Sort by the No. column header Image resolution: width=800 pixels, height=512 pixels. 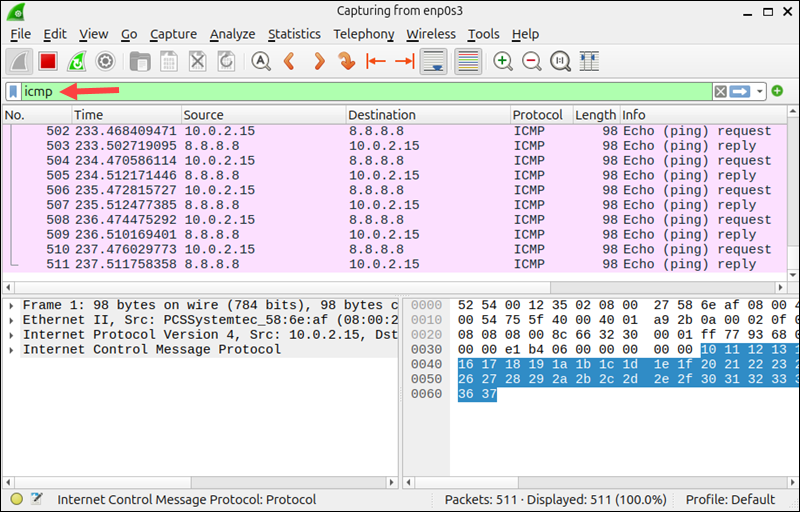[x=37, y=115]
